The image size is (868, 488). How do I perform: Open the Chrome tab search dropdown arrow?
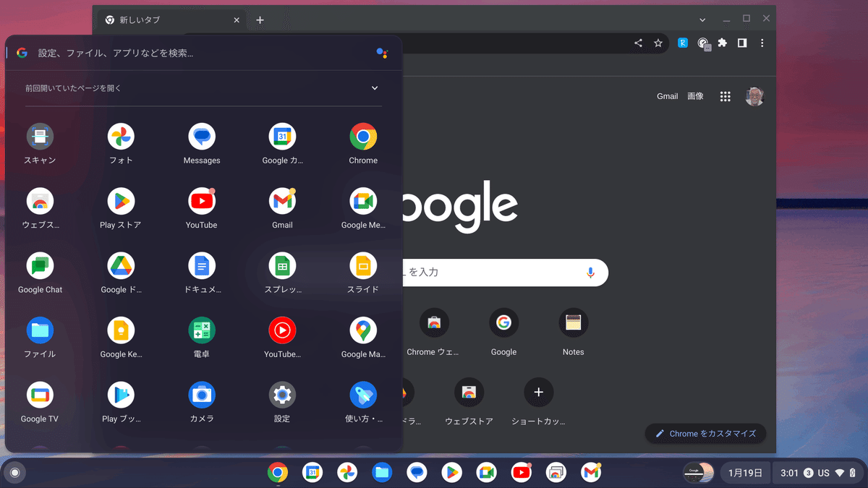(x=702, y=20)
